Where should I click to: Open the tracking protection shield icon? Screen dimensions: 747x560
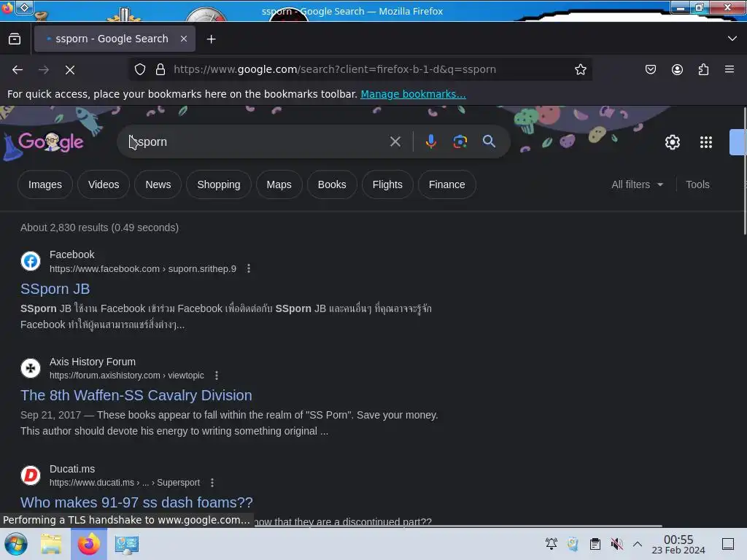(139, 69)
